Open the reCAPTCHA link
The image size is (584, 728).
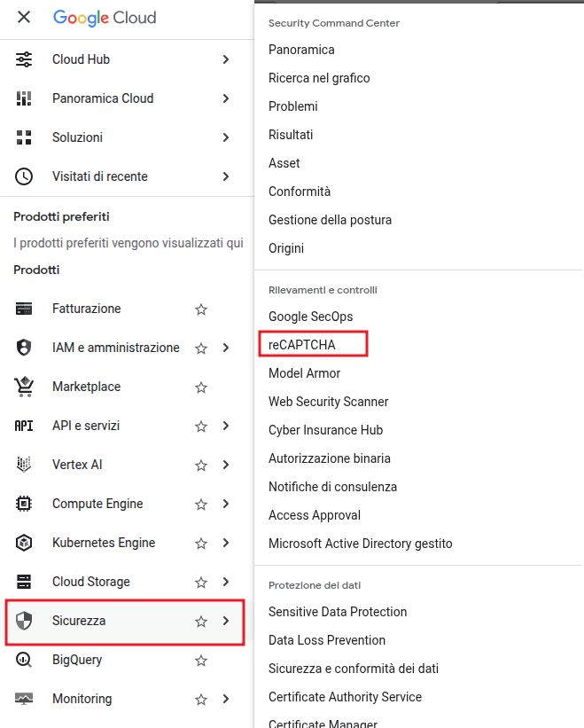[x=302, y=345]
